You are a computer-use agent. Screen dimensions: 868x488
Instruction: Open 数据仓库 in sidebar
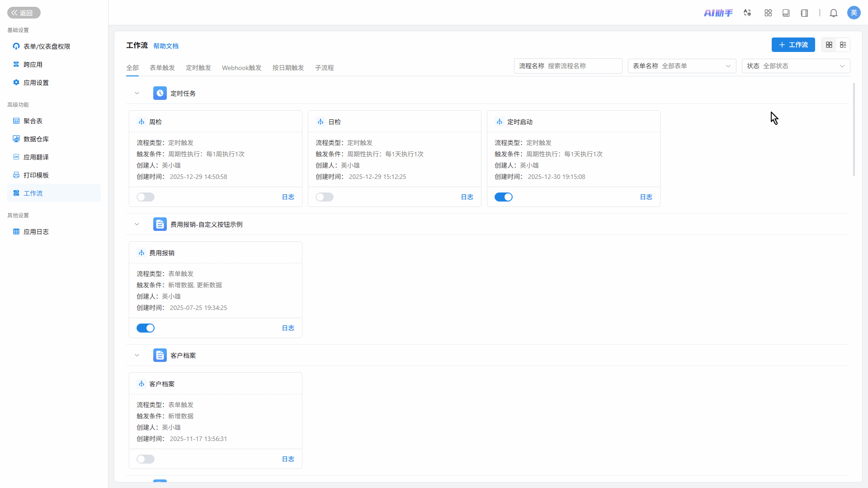[x=36, y=139]
